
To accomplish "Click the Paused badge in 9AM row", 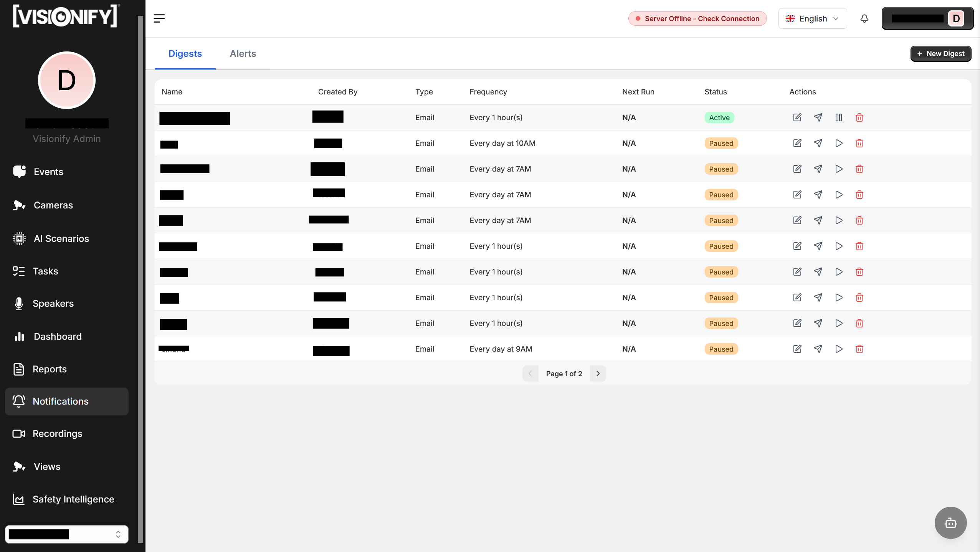I will tap(721, 349).
